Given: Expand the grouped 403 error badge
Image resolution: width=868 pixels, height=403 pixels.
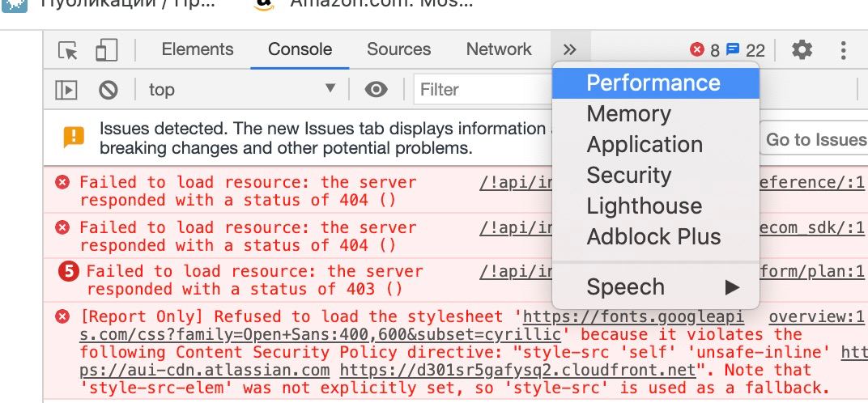Looking at the screenshot, I should (x=69, y=272).
